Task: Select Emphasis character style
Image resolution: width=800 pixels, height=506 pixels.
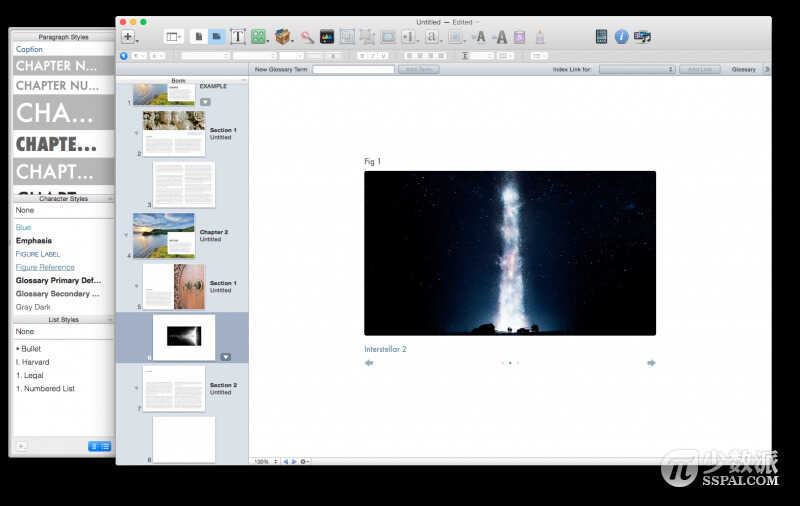Action: (x=34, y=240)
